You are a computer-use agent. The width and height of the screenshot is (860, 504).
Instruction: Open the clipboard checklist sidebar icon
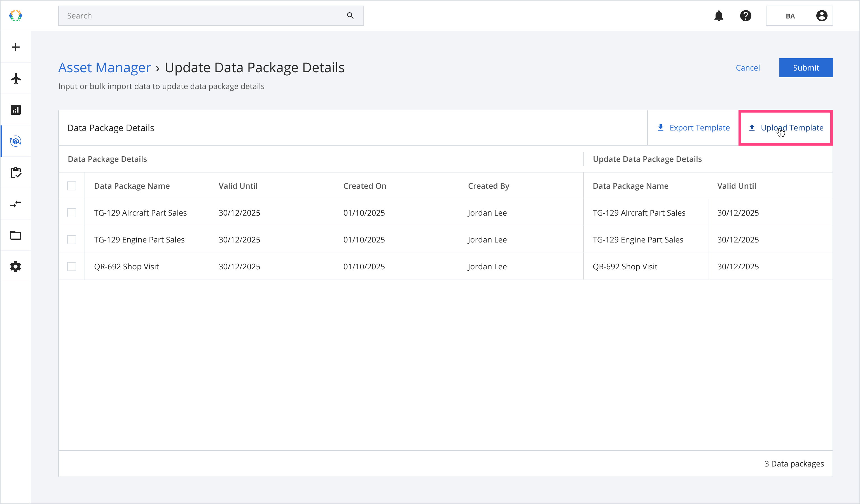[x=16, y=173]
